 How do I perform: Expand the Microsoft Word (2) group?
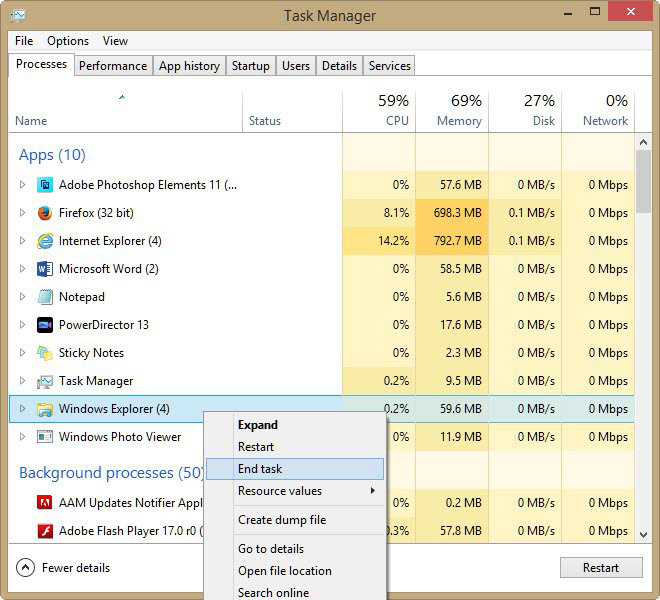pos(22,268)
